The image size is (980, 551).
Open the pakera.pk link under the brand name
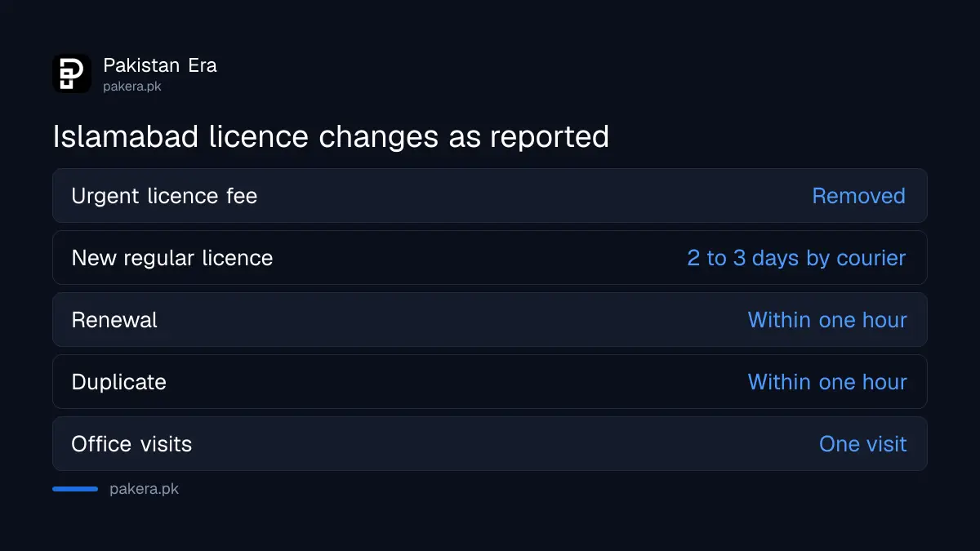132,86
